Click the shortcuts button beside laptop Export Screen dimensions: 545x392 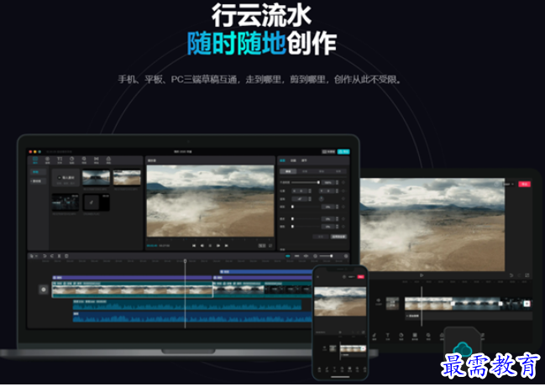(x=328, y=152)
